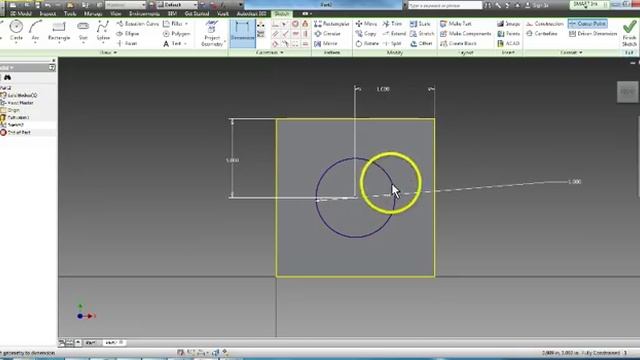Open the 3D Model ribbon tab
Image resolution: width=640 pixels, height=360 pixels.
point(21,13)
